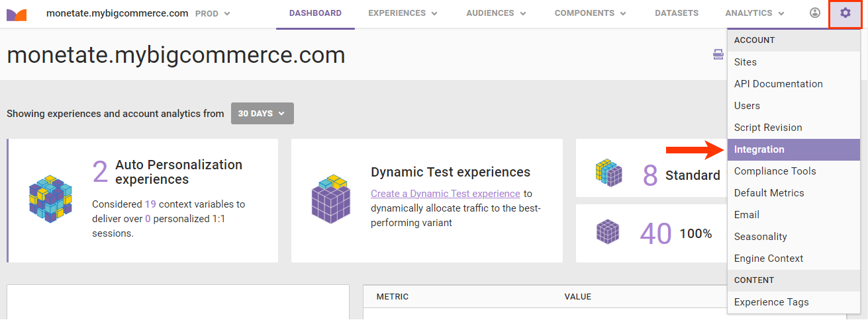This screenshot has height=320, width=868.
Task: Choose Default Metrics menu item
Action: pyautogui.click(x=794, y=193)
